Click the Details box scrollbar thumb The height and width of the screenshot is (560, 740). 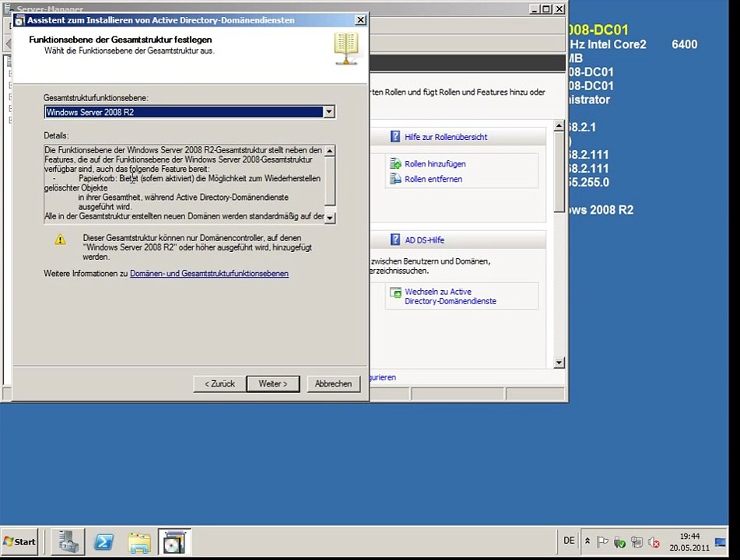point(330,181)
